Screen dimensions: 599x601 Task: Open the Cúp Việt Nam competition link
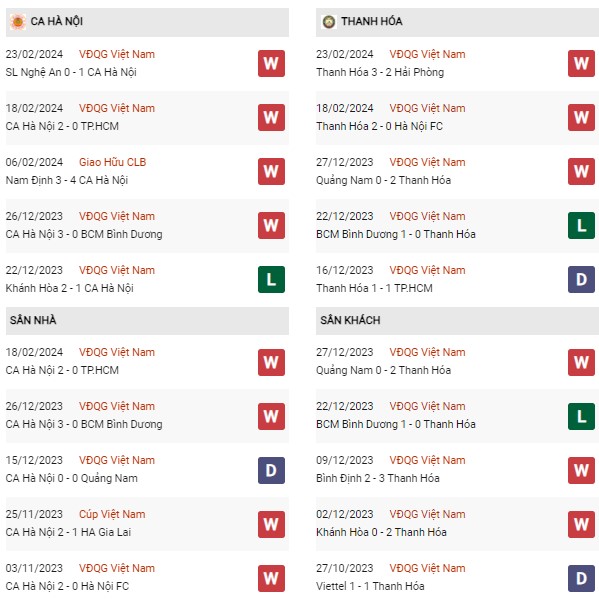[x=112, y=514]
